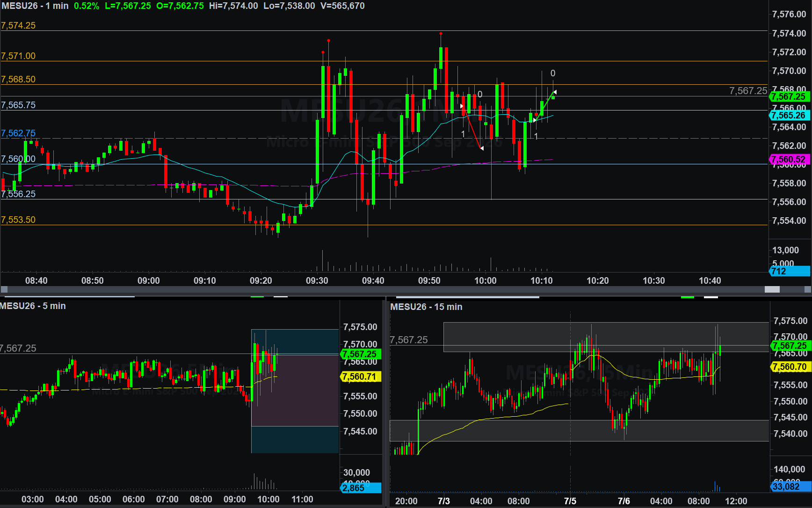The width and height of the screenshot is (812, 508).
Task: Click yellow 7,560.70 tag on 15 min axis
Action: click(790, 367)
